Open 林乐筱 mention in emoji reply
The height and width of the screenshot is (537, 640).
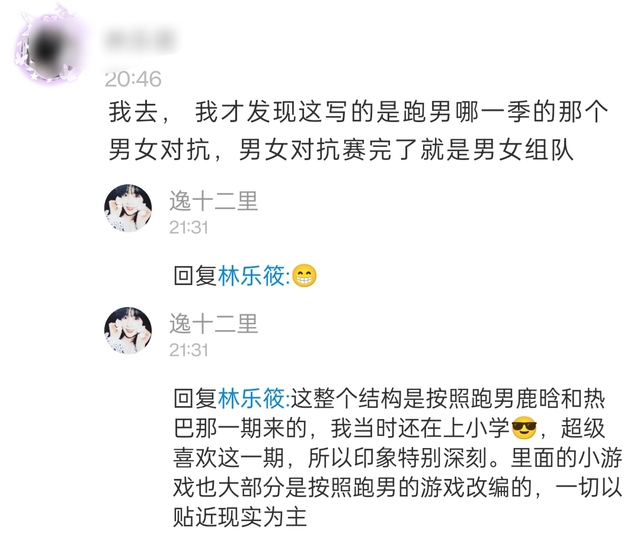click(253, 276)
